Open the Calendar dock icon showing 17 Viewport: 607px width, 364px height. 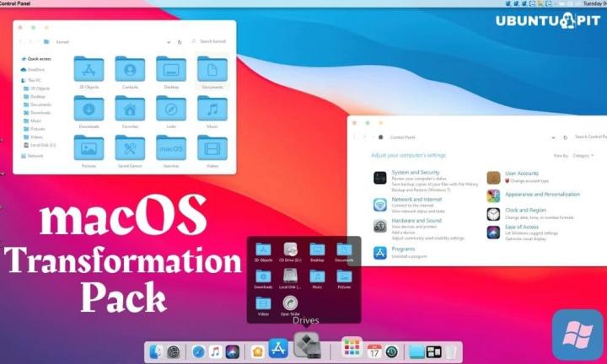coord(374,351)
